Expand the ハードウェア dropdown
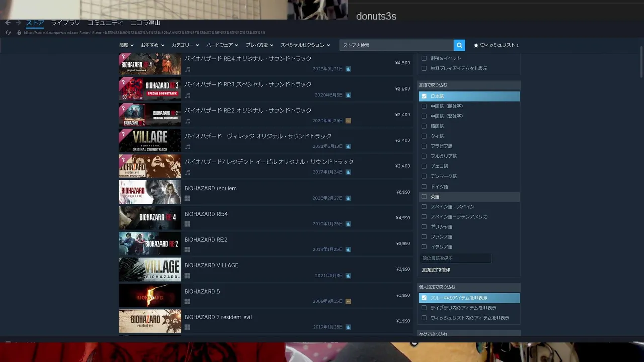 pyautogui.click(x=222, y=45)
